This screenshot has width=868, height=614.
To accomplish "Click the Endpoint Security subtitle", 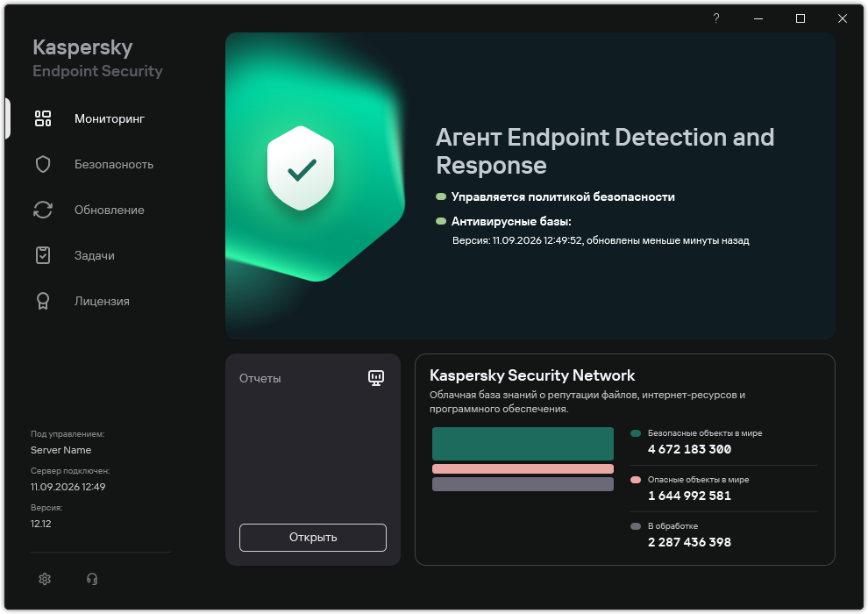I will tap(97, 71).
